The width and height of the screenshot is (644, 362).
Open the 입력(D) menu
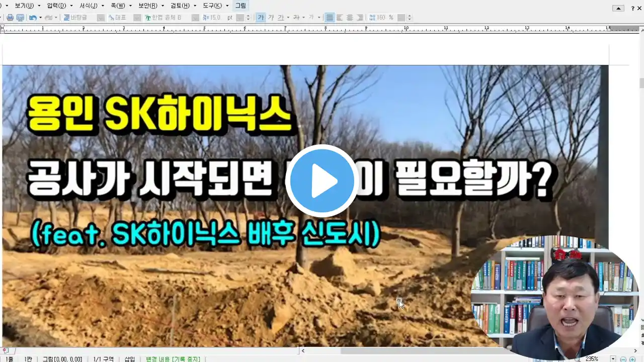click(56, 6)
